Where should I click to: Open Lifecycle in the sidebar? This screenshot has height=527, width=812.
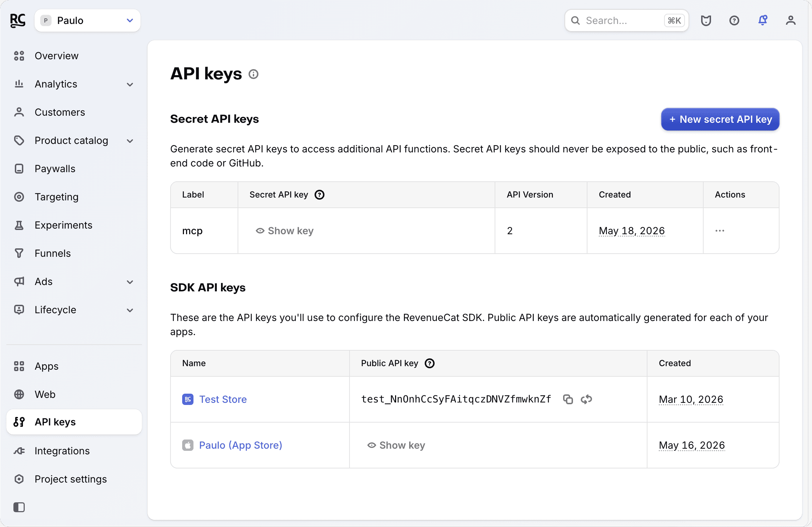coord(74,310)
